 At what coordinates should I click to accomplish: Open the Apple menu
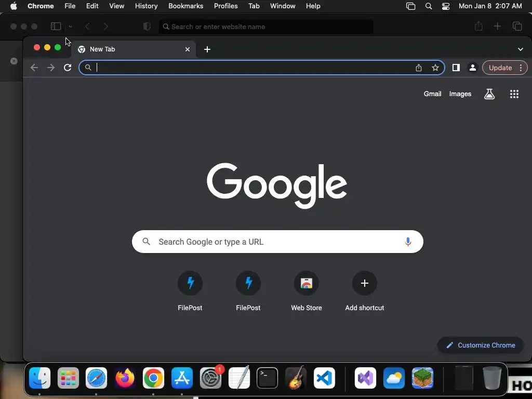pos(14,6)
